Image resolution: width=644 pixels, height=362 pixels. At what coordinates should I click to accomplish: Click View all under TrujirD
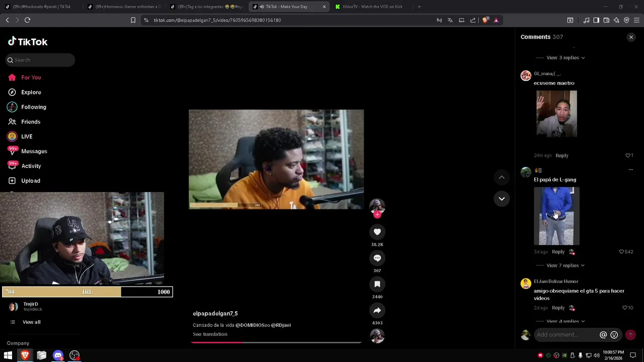(x=31, y=322)
